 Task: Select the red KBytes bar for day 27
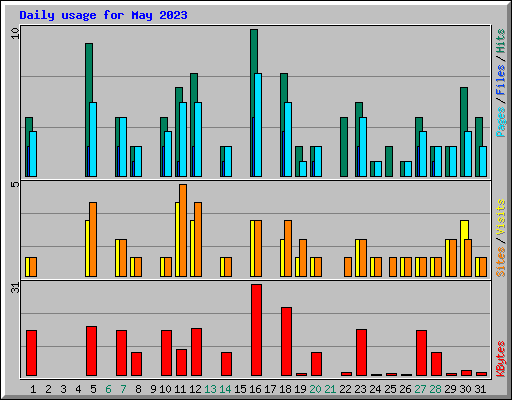coord(421,353)
